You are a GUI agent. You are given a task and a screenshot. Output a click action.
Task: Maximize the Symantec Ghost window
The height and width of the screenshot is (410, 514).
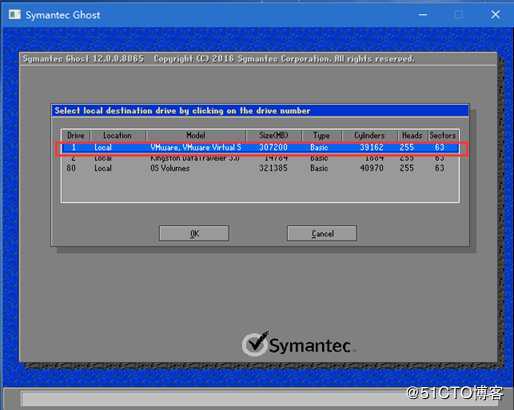[459, 14]
